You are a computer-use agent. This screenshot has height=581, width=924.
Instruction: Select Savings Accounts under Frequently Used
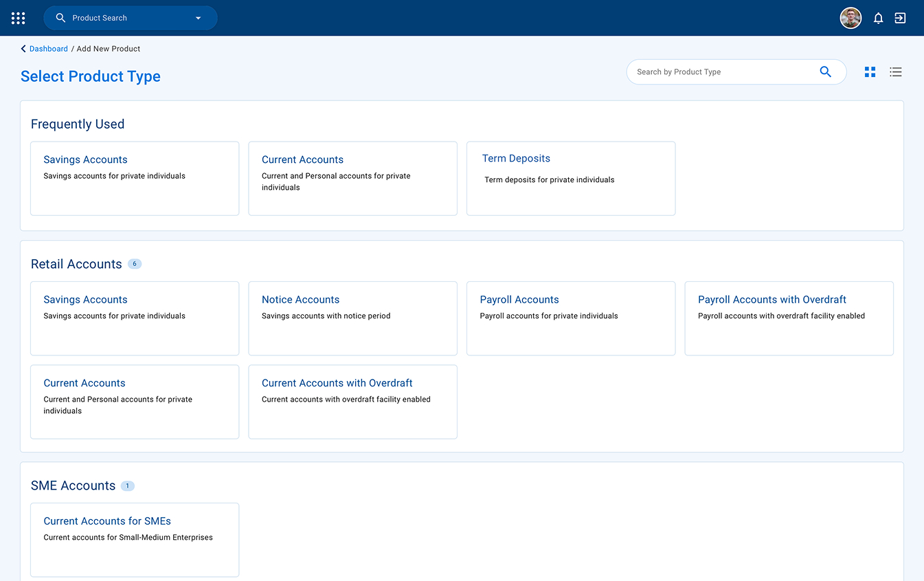[135, 179]
